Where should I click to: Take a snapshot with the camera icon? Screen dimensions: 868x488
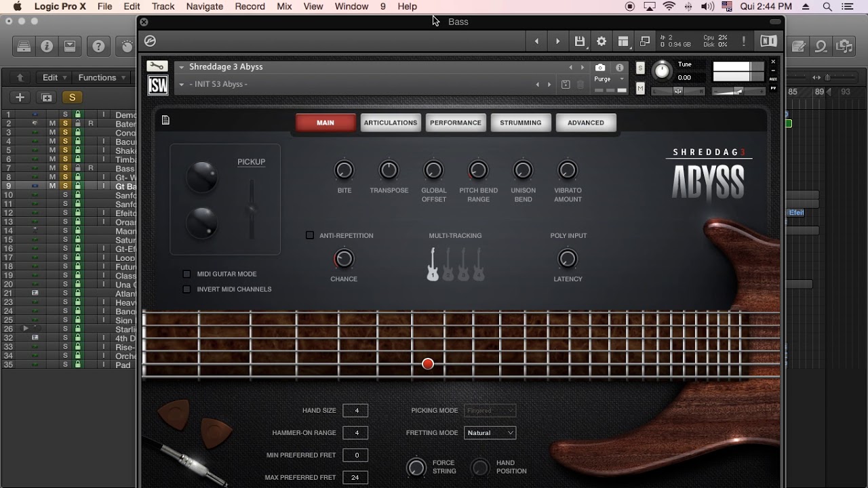click(x=600, y=68)
